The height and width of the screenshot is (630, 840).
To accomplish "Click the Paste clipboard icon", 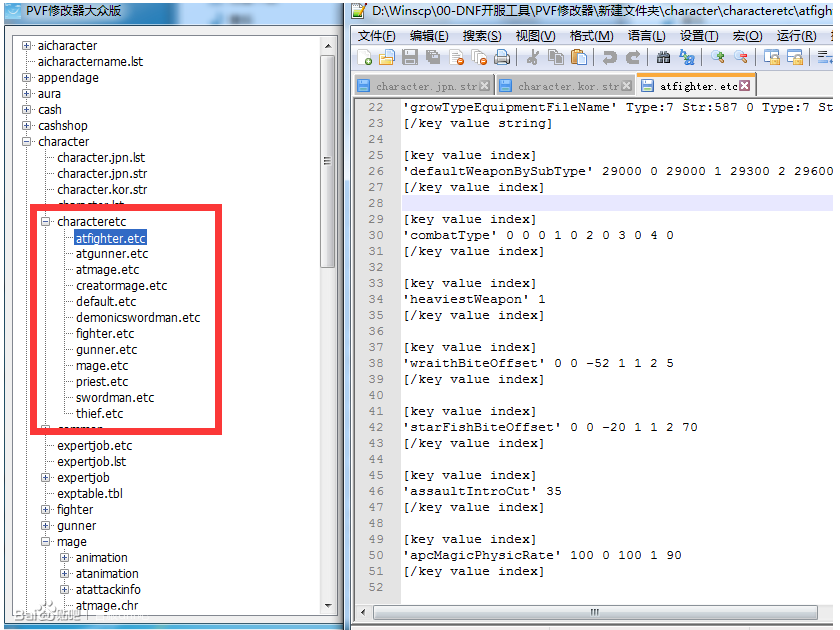I will tap(578, 58).
